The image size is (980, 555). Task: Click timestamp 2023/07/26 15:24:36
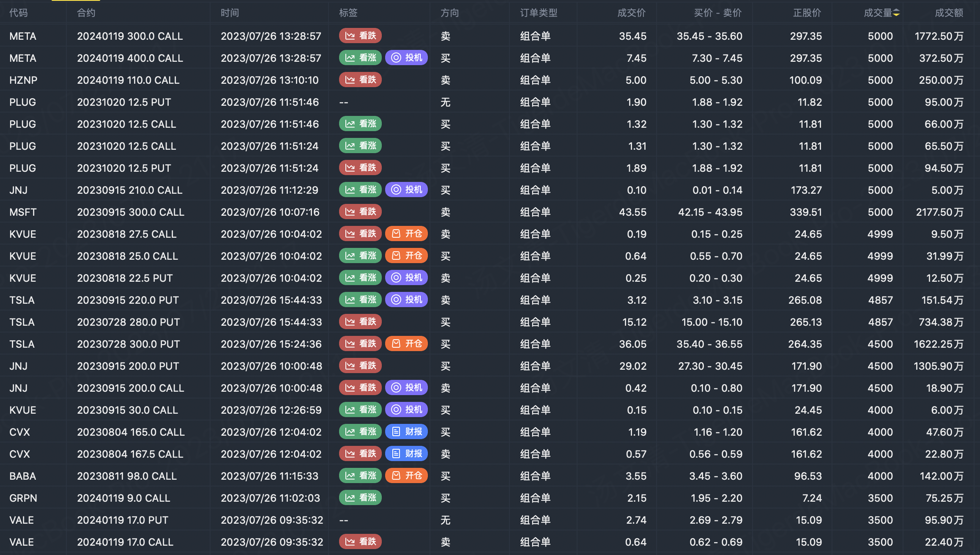271,344
